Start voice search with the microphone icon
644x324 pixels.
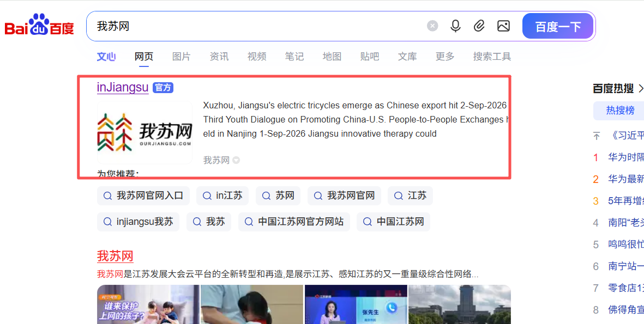(455, 26)
